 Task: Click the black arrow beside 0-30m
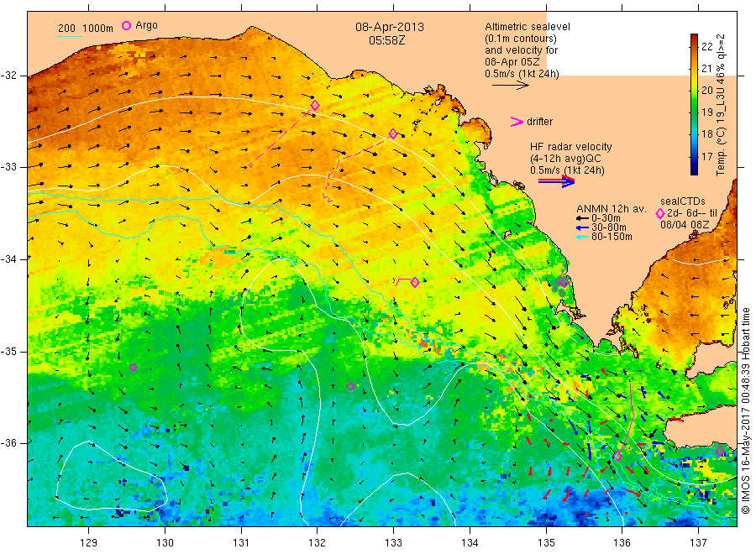click(583, 218)
